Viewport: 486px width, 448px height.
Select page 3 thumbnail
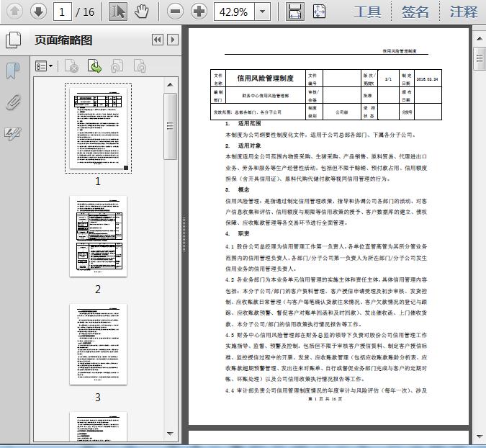[98, 344]
